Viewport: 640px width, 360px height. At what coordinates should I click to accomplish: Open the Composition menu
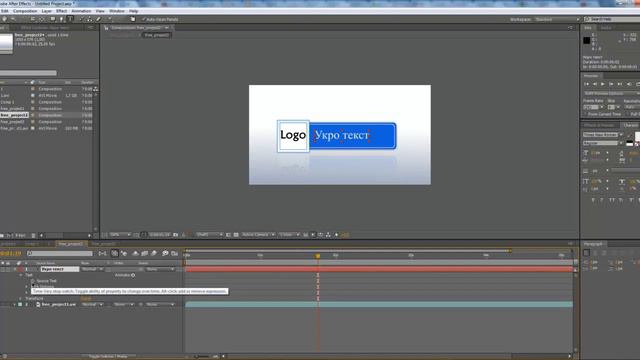(x=25, y=11)
